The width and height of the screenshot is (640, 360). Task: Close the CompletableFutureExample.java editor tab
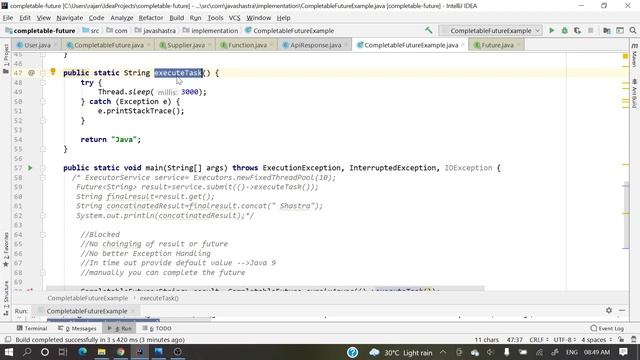463,45
